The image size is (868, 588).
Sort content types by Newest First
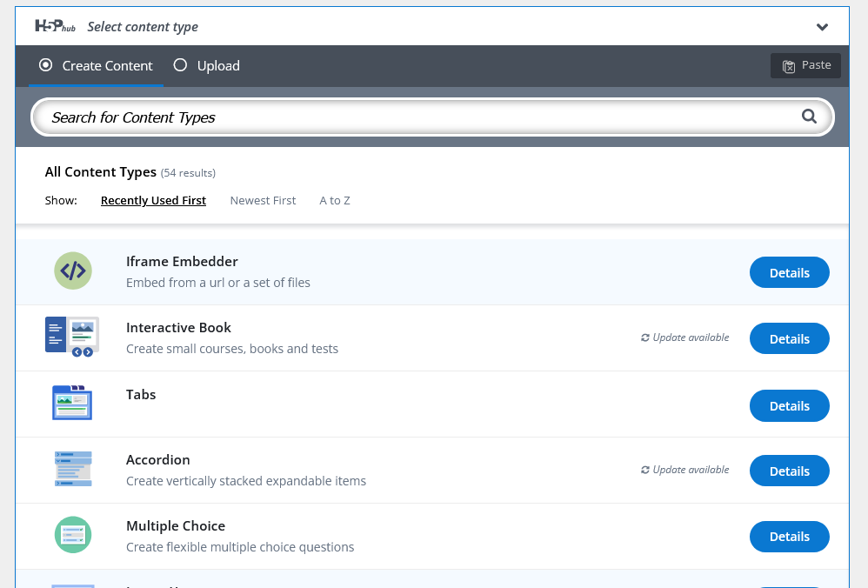263,200
